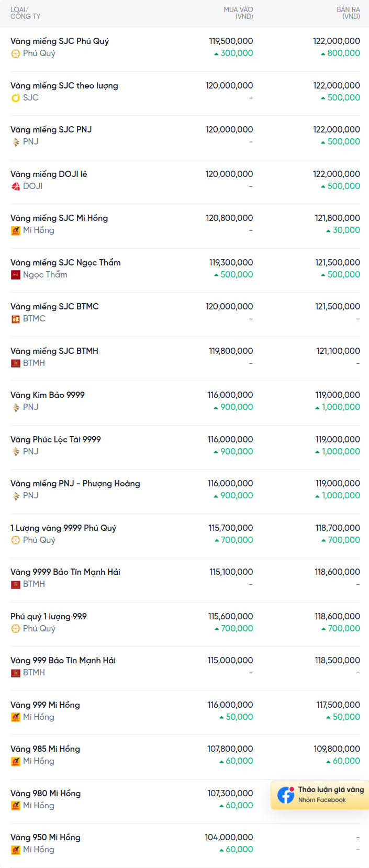Click the BTMC logo icon
The image size is (369, 868).
pos(16,319)
